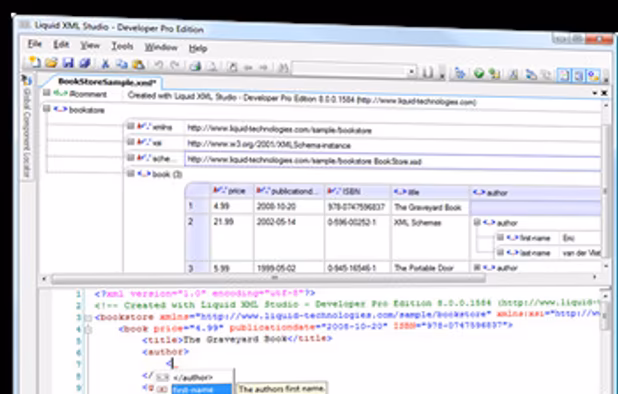Click the The Graveyard Book title cell
Screen dimensions: 618x394
pyautogui.click(x=430, y=207)
